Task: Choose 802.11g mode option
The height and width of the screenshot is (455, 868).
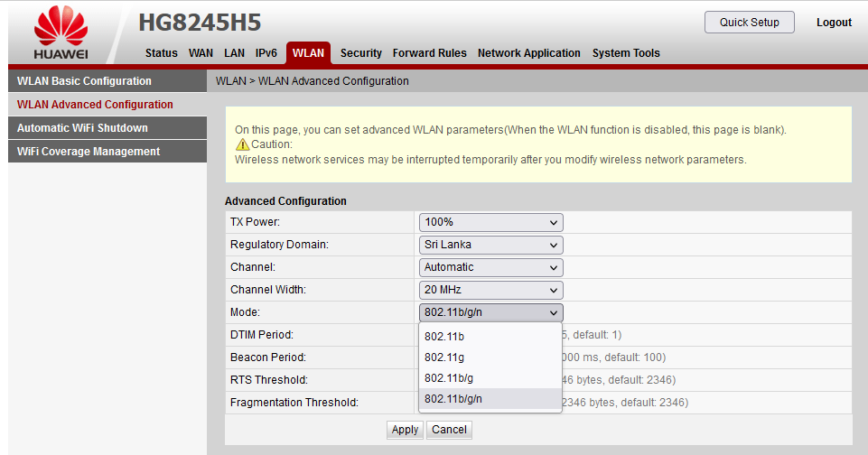Action: click(490, 357)
